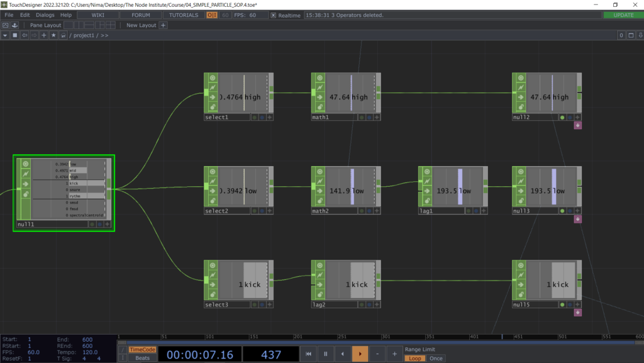Open the pane type dropdown arrow in path bar
Viewport: 644px width, 363px height.
[x=5, y=35]
